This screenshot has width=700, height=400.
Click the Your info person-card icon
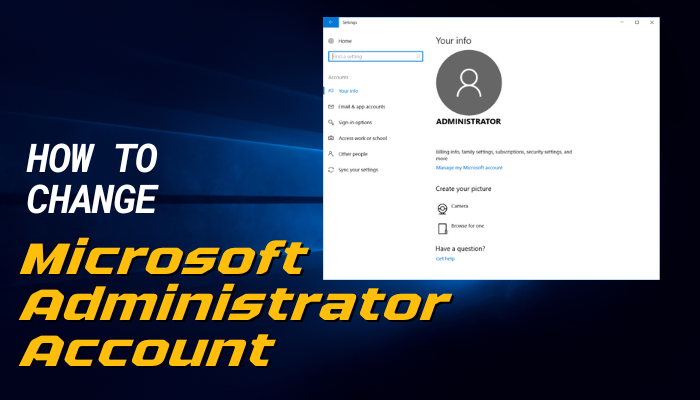(x=331, y=91)
